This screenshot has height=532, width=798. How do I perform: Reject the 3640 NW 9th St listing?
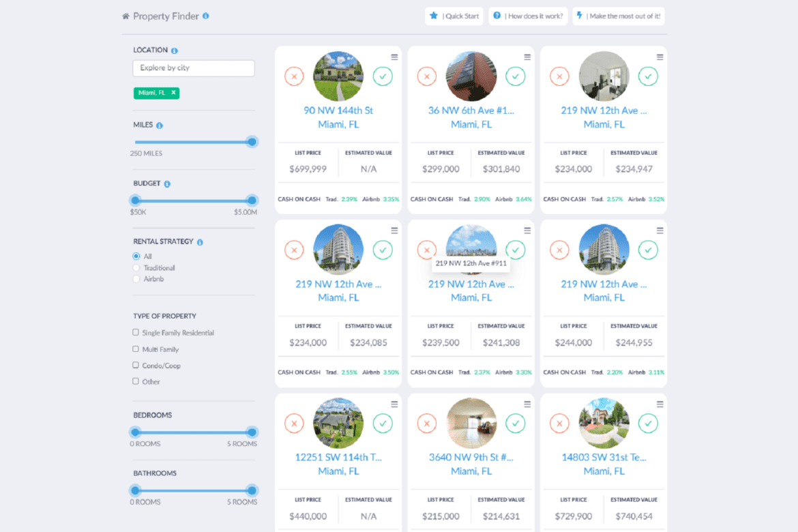pyautogui.click(x=426, y=423)
